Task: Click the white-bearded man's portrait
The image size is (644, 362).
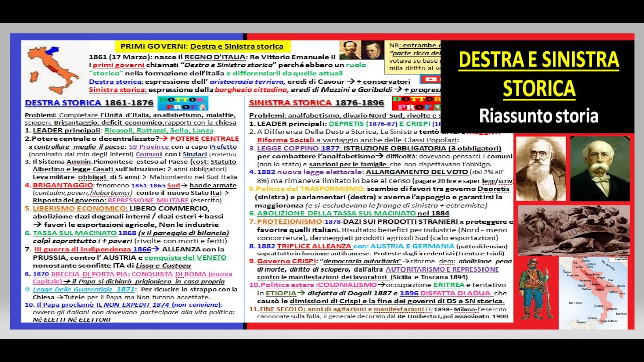Action: [540, 168]
